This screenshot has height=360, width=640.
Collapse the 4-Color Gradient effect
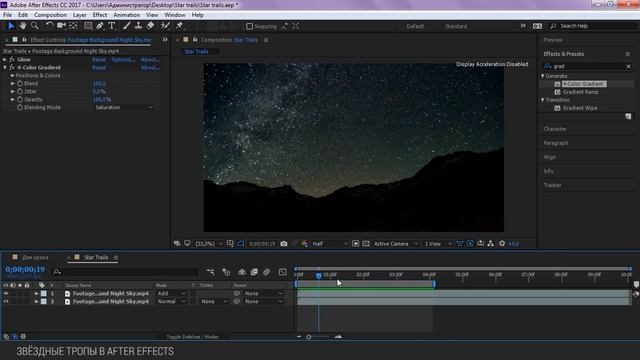[x=4, y=67]
